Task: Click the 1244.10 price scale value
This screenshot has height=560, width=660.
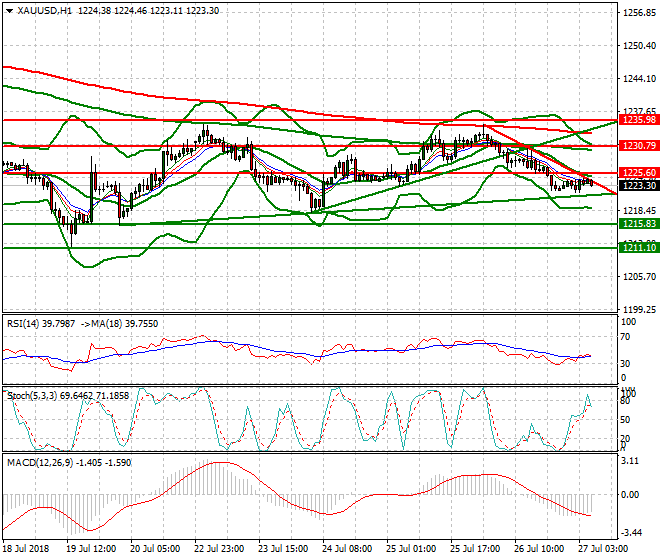Action: click(x=639, y=79)
